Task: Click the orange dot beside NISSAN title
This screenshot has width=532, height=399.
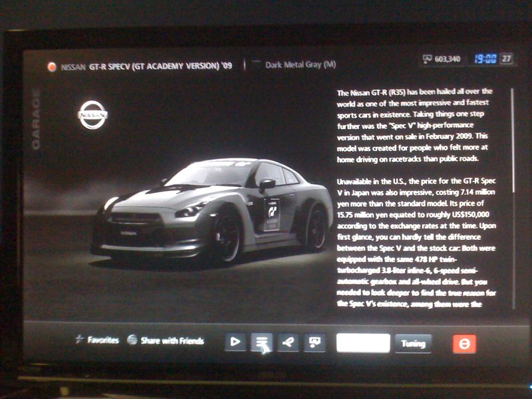Action: [x=52, y=67]
